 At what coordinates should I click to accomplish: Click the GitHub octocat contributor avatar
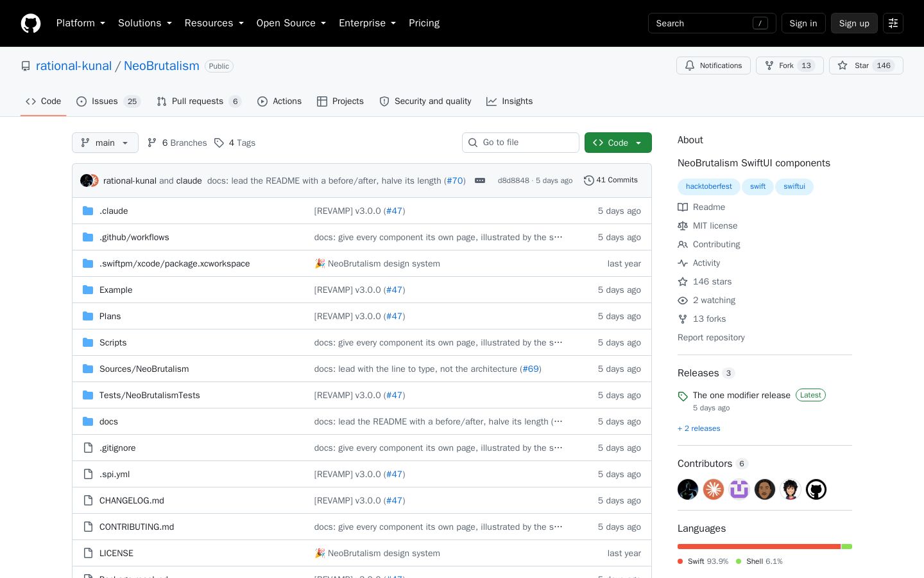816,489
